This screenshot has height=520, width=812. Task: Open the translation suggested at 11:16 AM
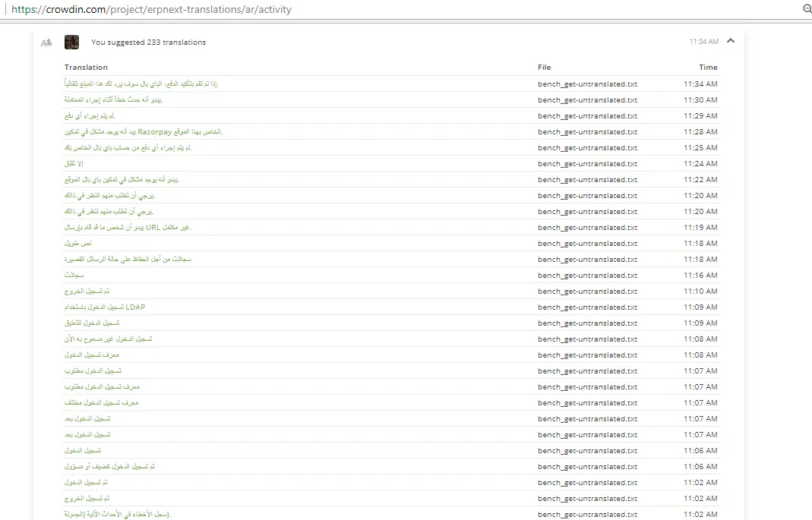click(74, 276)
